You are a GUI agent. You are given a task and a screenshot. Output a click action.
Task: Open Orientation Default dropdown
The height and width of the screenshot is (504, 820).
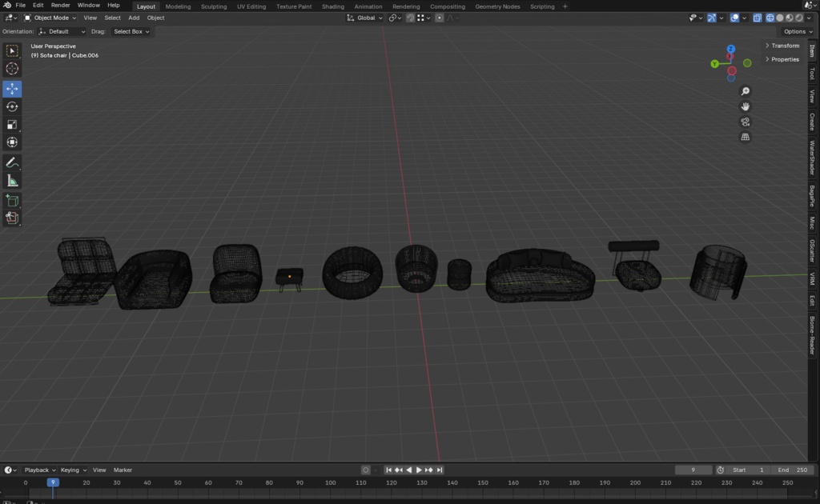62,31
